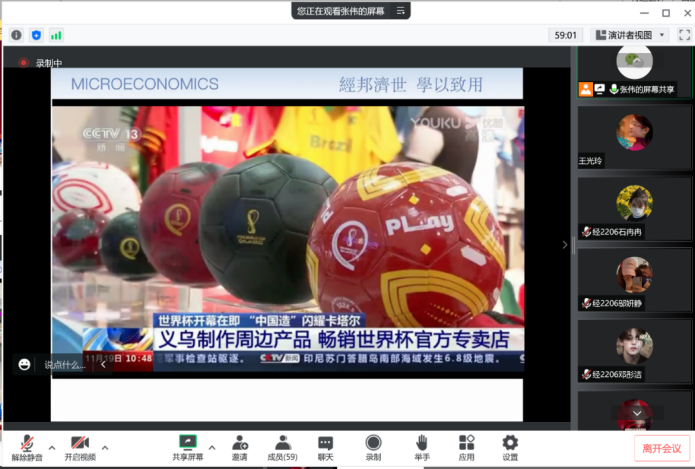Start sharing with 共享屏幕

tap(187, 448)
